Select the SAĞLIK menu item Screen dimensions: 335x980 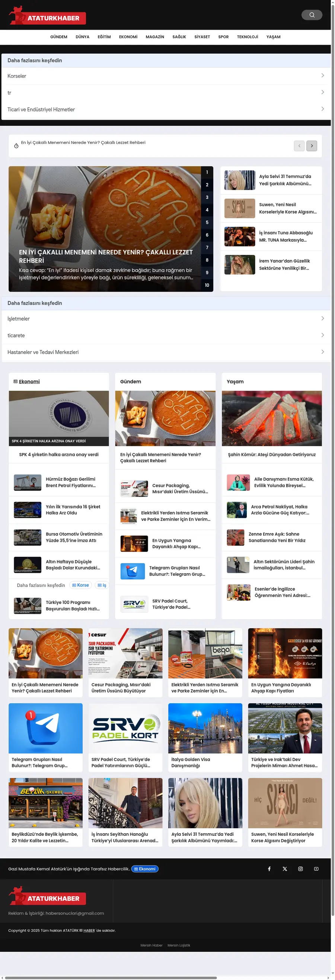179,37
